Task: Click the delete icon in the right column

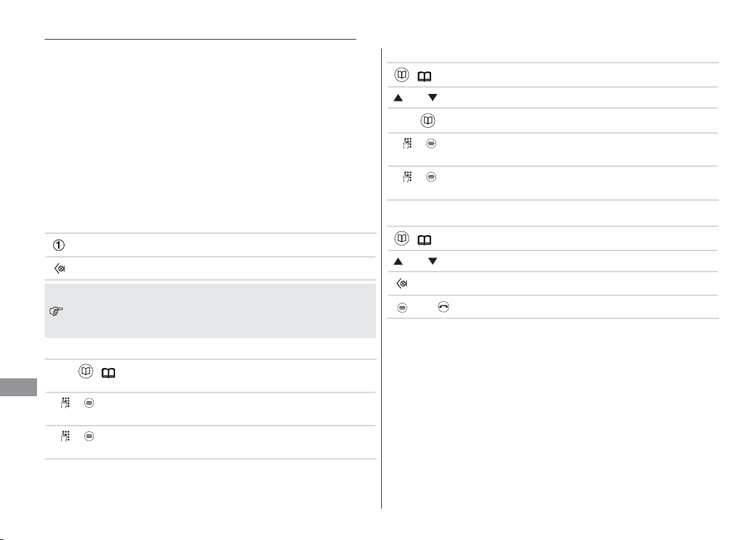Action: click(402, 283)
